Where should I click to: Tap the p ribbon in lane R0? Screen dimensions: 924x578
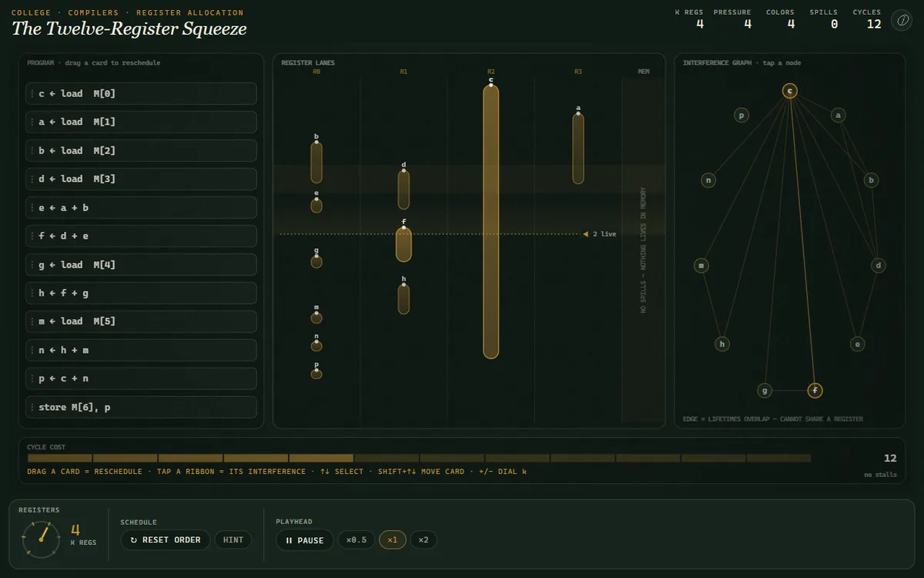(x=316, y=374)
